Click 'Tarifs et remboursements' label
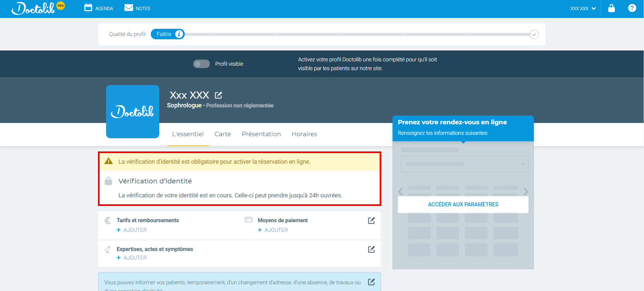Screen dimensions: 644x291 [x=148, y=221]
